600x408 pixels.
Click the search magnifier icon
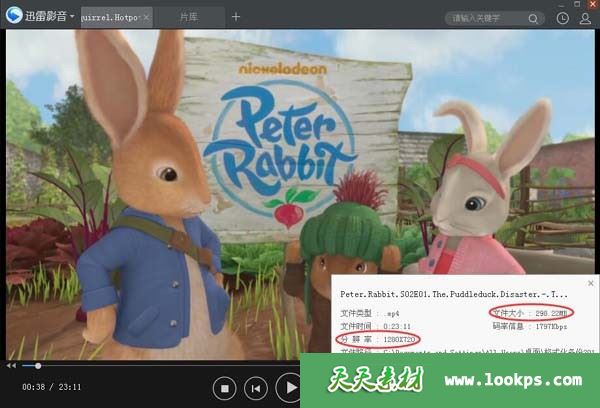pyautogui.click(x=539, y=17)
